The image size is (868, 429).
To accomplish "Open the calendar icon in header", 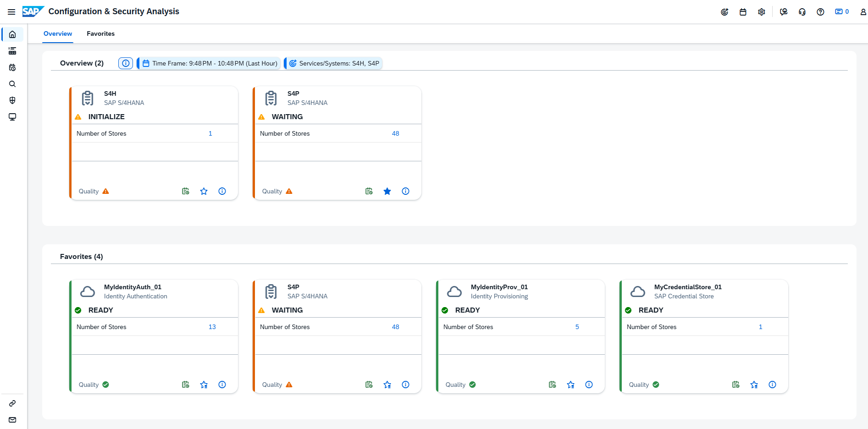I will [743, 12].
